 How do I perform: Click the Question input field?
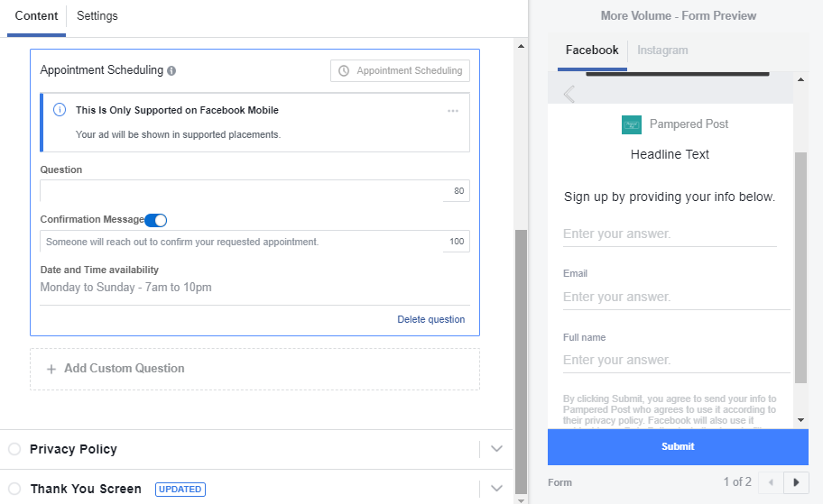pos(244,191)
